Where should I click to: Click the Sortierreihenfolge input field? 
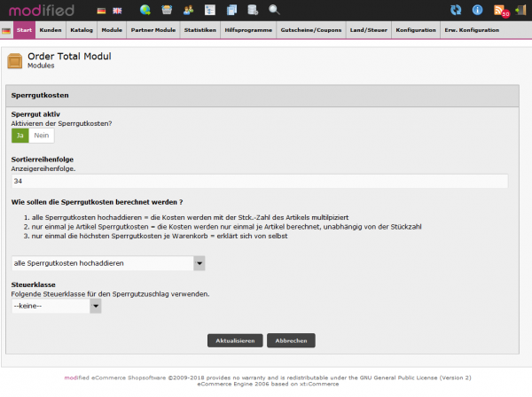tap(259, 181)
